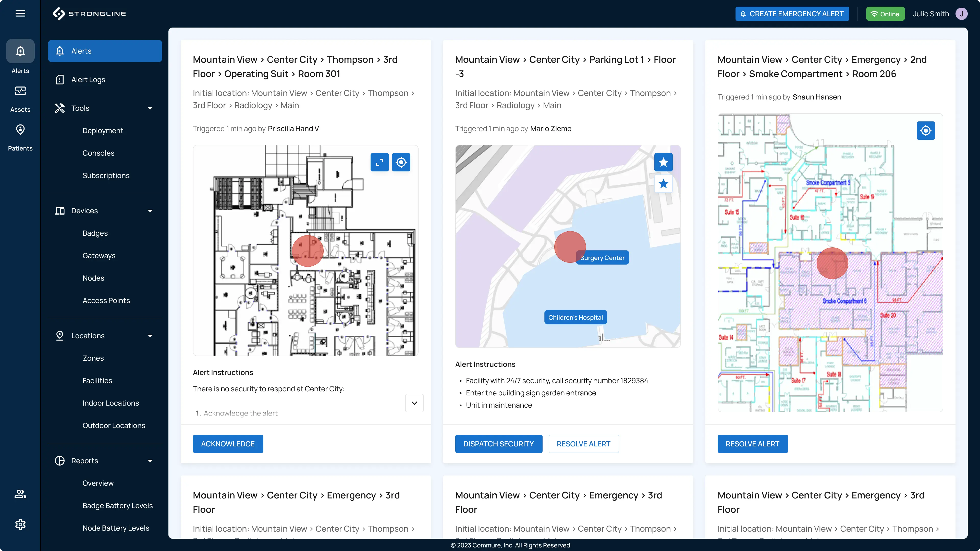980x551 pixels.
Task: Click the blue star button on Parking Lot map
Action: [664, 162]
